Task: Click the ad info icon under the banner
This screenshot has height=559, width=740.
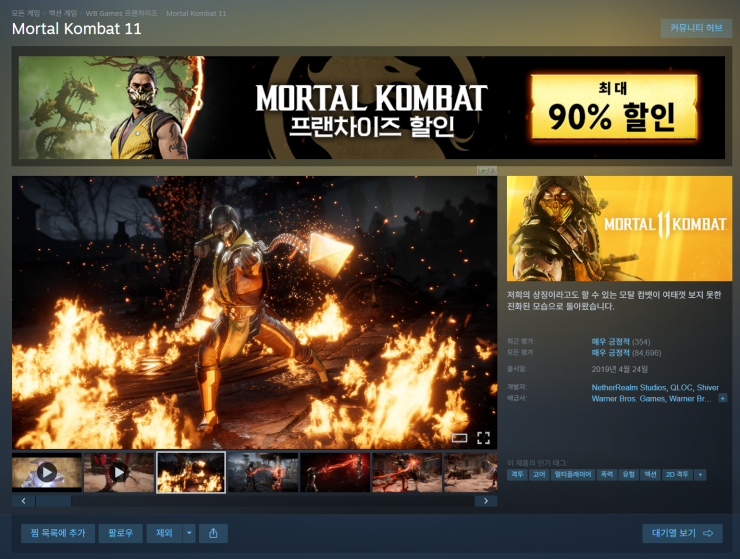Action: 482,170
